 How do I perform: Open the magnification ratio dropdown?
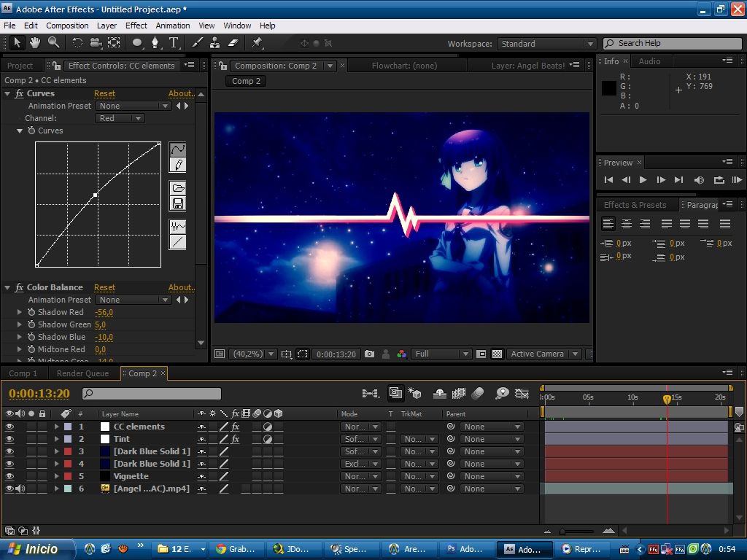click(x=253, y=354)
